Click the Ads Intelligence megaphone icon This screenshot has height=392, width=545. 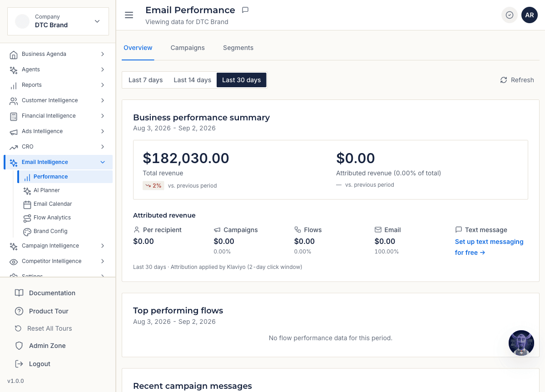14,132
